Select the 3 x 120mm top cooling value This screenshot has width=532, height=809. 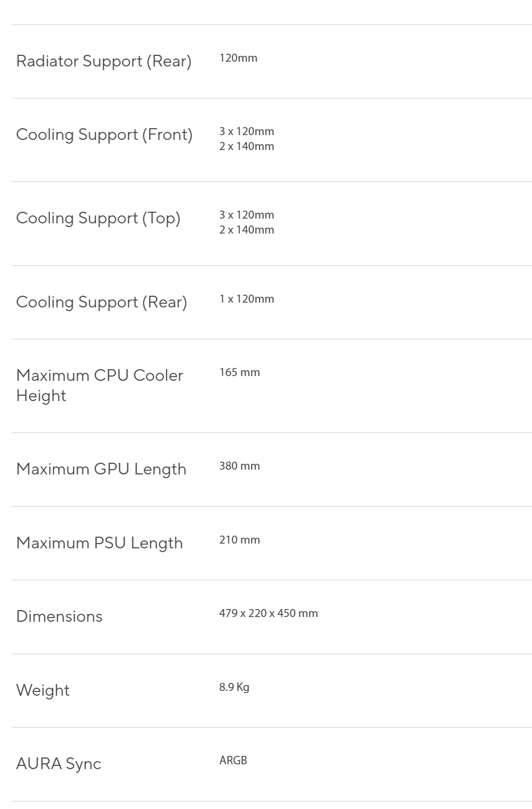click(x=247, y=215)
